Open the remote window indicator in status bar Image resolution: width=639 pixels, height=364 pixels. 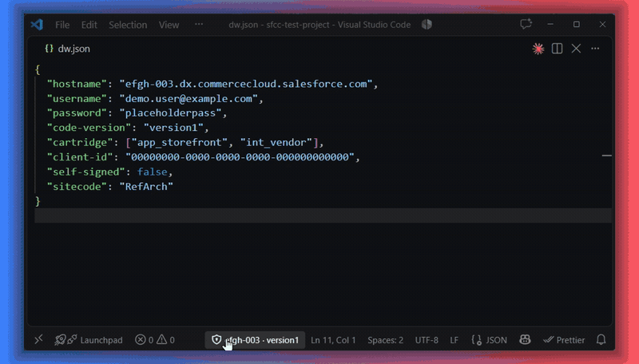[38, 339]
